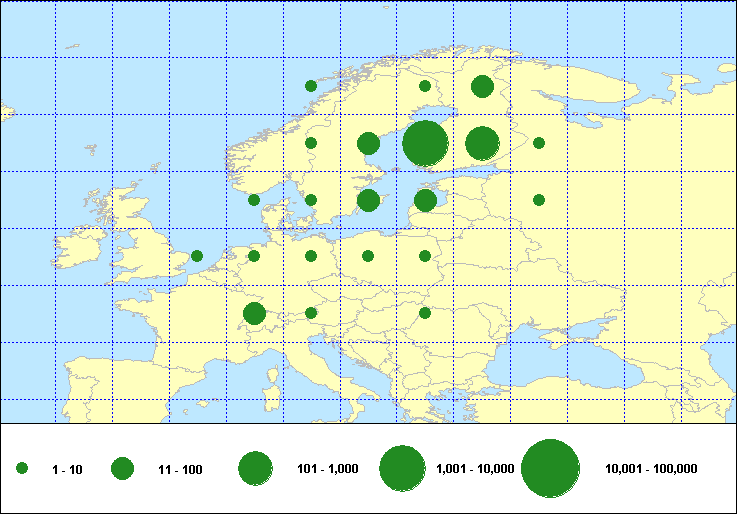Click the large circle right of the largest one
This screenshot has width=737, height=514.
click(x=482, y=143)
